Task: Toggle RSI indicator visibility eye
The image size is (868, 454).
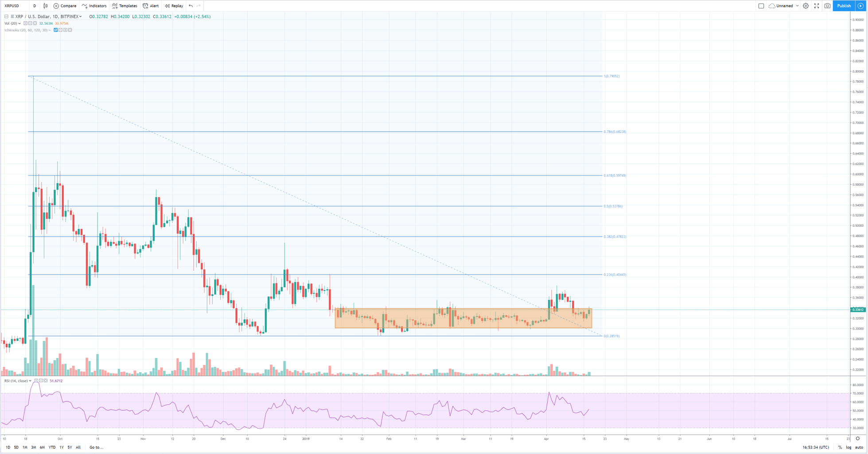Action: point(36,381)
